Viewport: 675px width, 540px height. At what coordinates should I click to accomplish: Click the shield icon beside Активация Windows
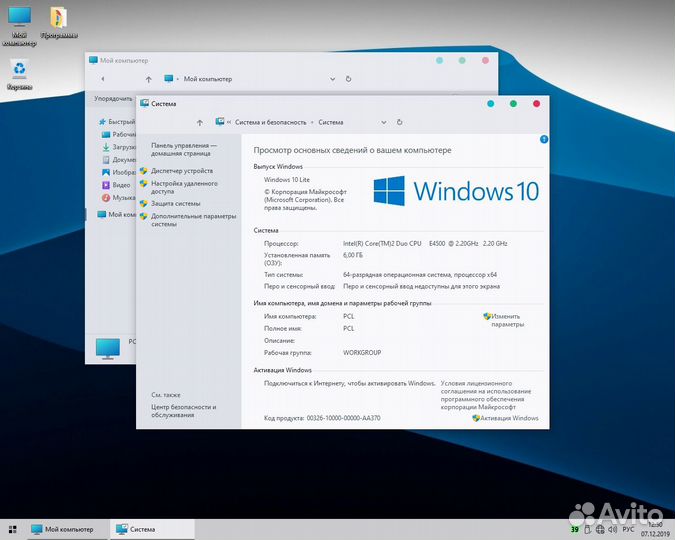pos(476,418)
